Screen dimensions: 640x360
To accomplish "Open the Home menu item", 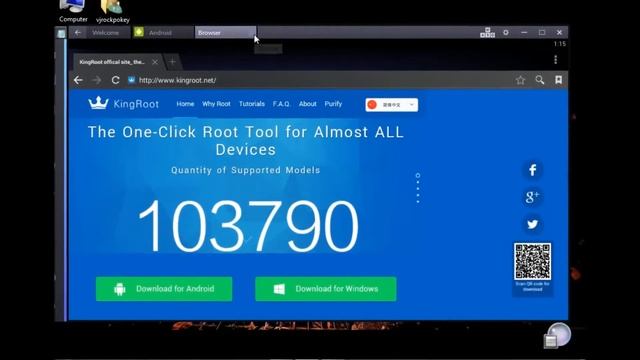I will (185, 104).
